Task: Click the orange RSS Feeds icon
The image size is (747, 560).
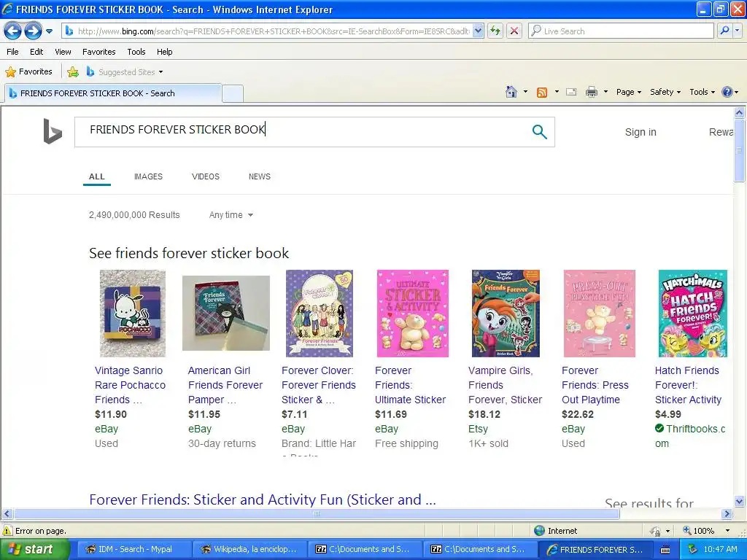Action: click(542, 93)
